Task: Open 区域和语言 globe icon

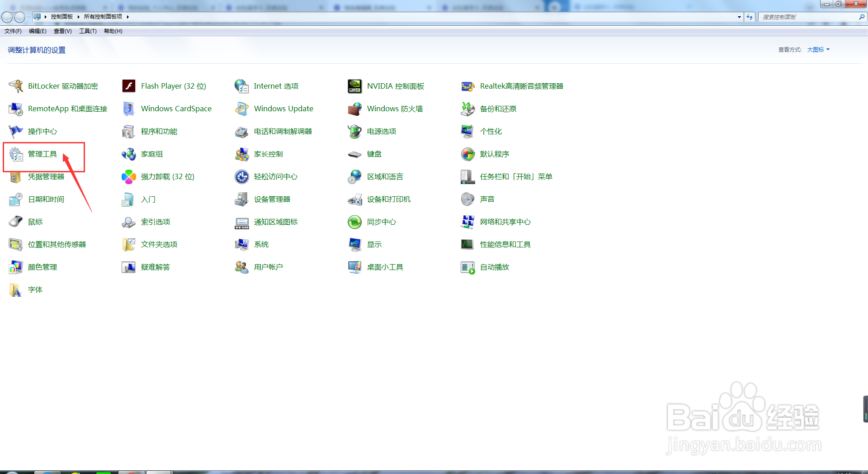Action: [x=355, y=176]
